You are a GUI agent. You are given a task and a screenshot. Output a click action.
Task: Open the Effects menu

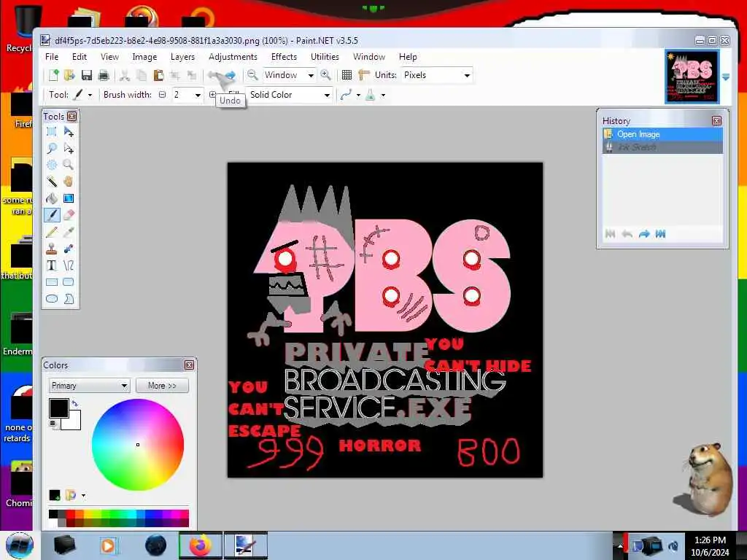[x=284, y=57]
